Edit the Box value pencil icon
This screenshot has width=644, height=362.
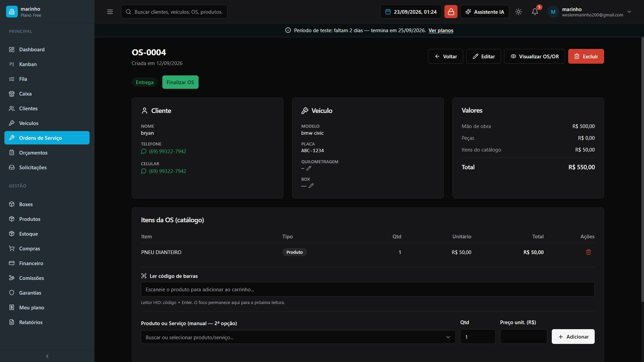pyautogui.click(x=311, y=186)
